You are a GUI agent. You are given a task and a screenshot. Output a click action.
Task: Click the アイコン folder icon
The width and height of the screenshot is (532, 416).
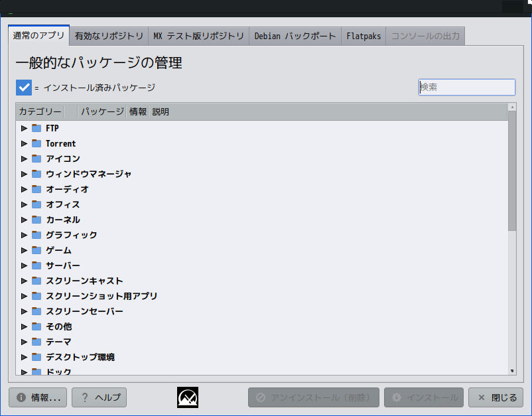36,159
